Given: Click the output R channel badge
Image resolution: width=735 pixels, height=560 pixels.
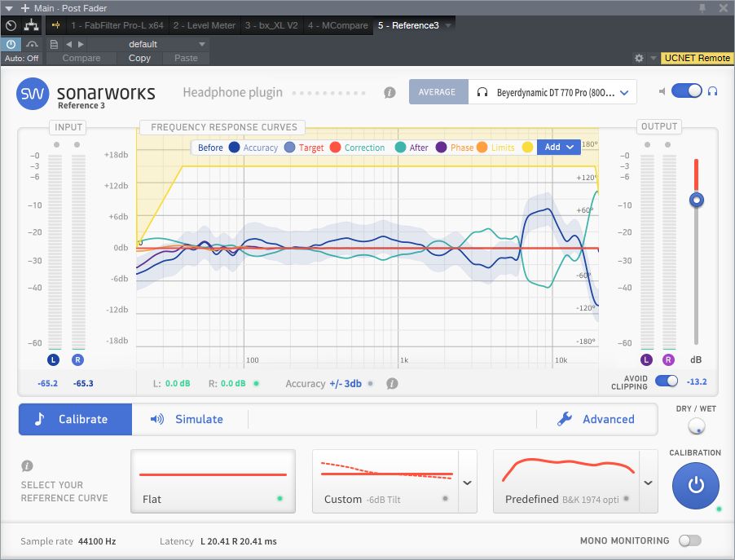Looking at the screenshot, I should pos(668,359).
